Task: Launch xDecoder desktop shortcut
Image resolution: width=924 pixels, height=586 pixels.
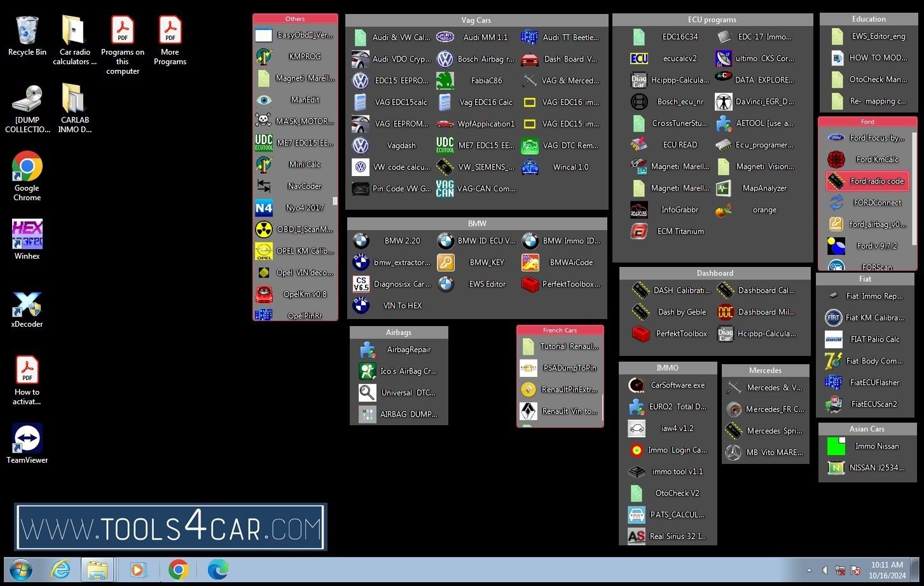Action: click(27, 310)
